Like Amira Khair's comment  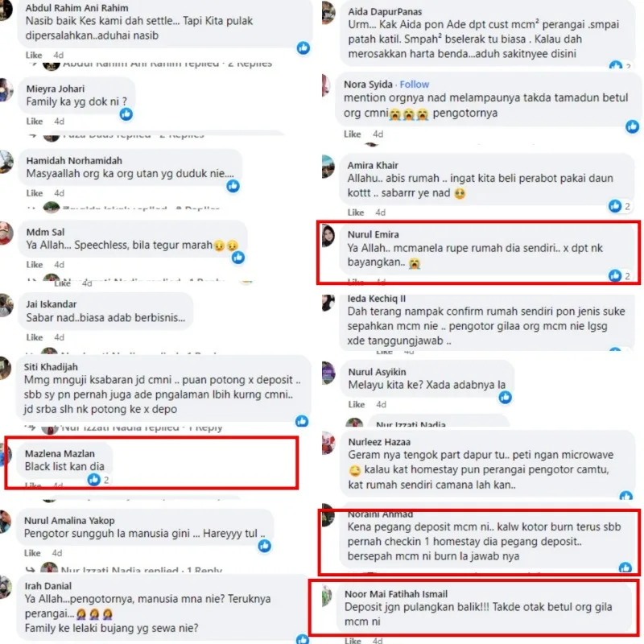[x=356, y=213]
